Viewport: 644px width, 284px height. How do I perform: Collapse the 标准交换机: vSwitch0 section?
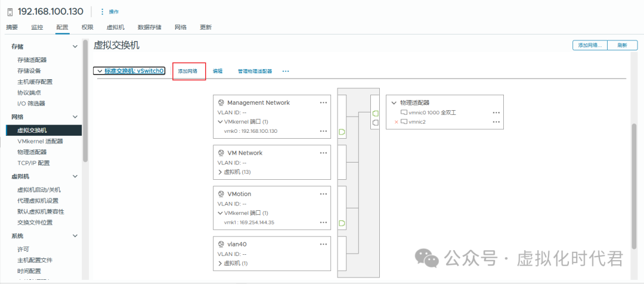coord(100,71)
